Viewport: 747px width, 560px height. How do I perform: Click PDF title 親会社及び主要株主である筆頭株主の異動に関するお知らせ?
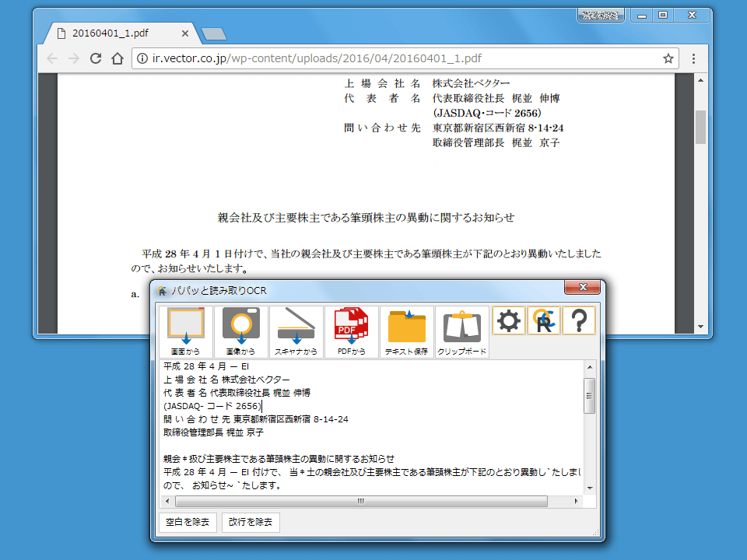tap(366, 218)
